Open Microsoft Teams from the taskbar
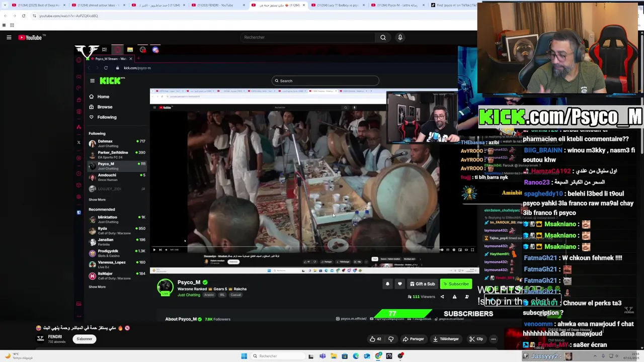 click(x=323, y=356)
